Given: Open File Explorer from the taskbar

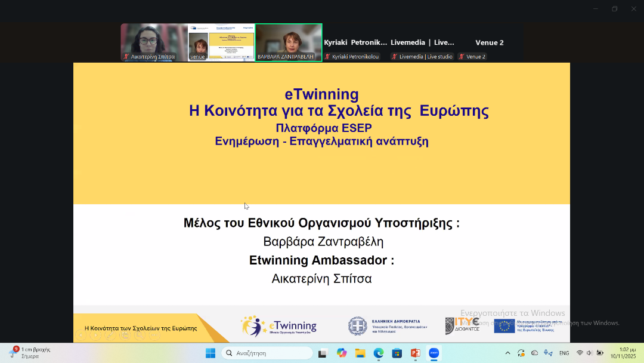Looking at the screenshot, I should tap(360, 353).
